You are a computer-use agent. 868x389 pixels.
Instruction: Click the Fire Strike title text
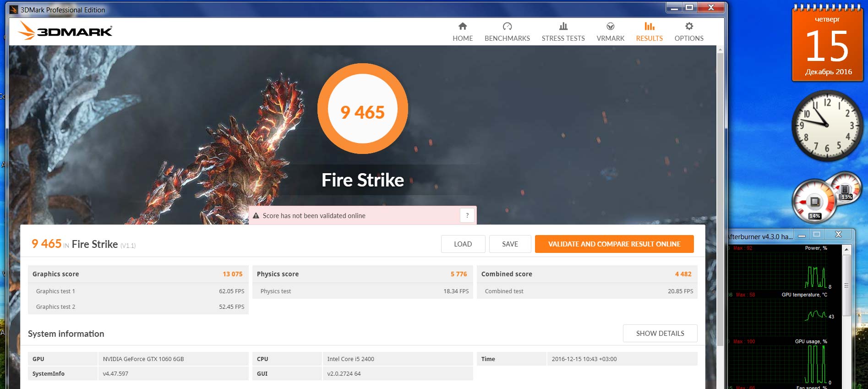(x=363, y=180)
